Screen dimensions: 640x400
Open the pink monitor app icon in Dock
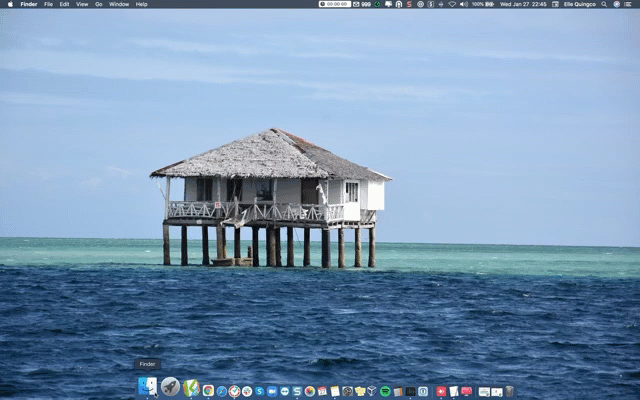(466, 391)
